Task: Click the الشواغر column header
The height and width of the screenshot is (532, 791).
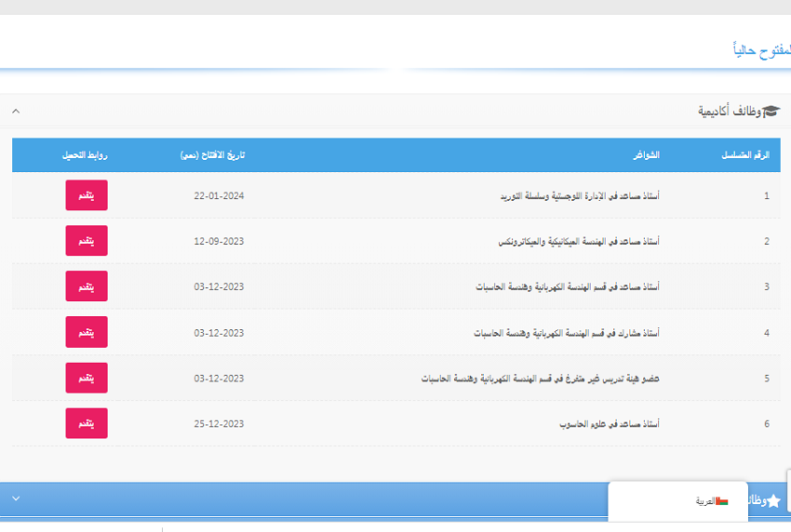Action: tap(646, 154)
